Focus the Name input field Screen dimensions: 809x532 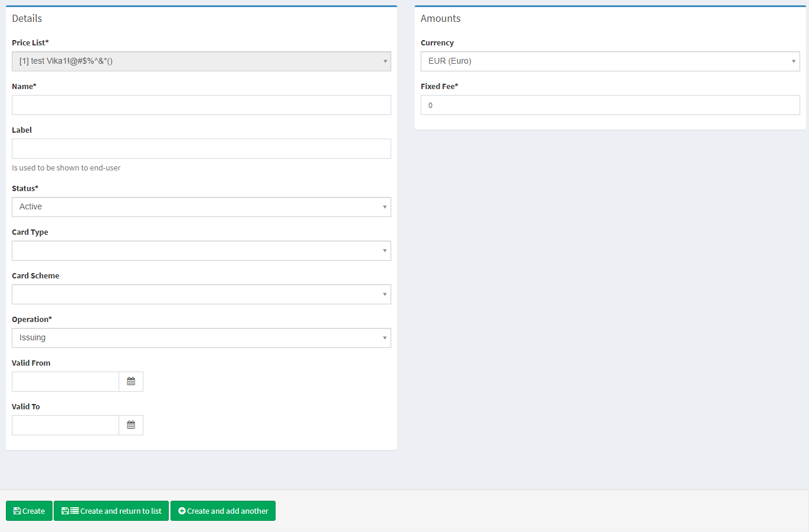[x=201, y=105]
